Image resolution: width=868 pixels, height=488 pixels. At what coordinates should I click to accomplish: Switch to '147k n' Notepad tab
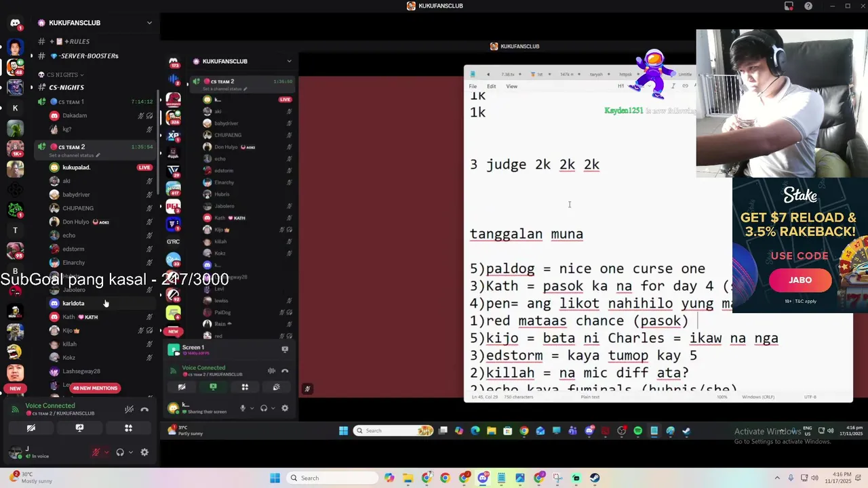coord(567,74)
